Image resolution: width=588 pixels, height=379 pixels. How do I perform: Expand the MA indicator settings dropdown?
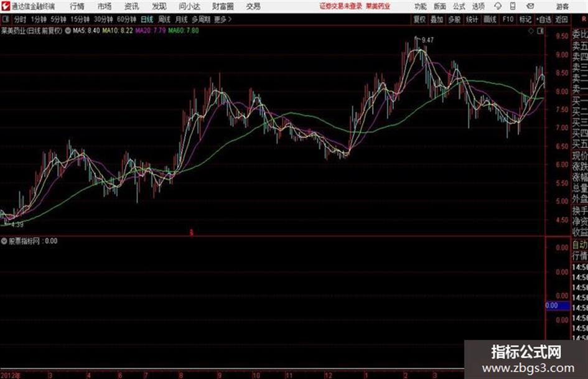pyautogui.click(x=68, y=30)
